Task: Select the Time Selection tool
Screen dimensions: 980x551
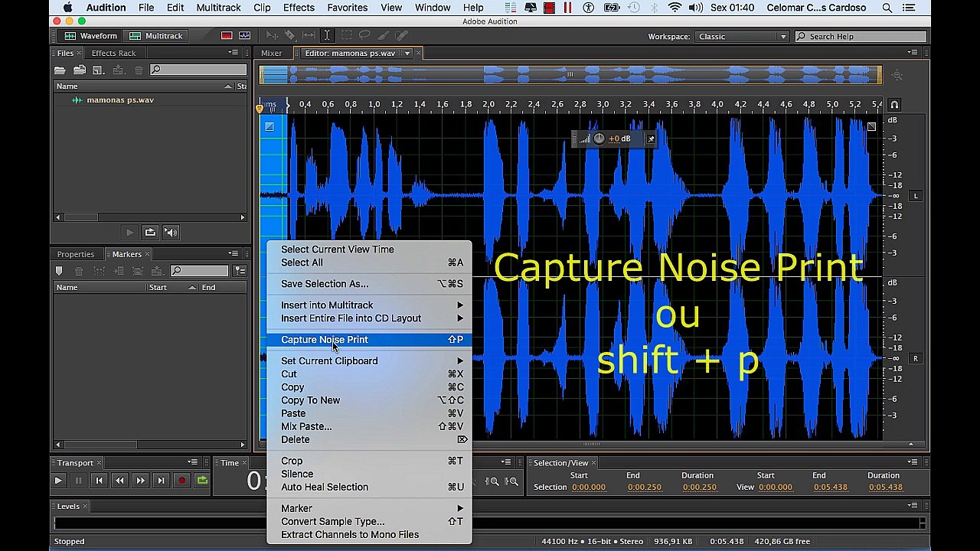Action: [327, 36]
